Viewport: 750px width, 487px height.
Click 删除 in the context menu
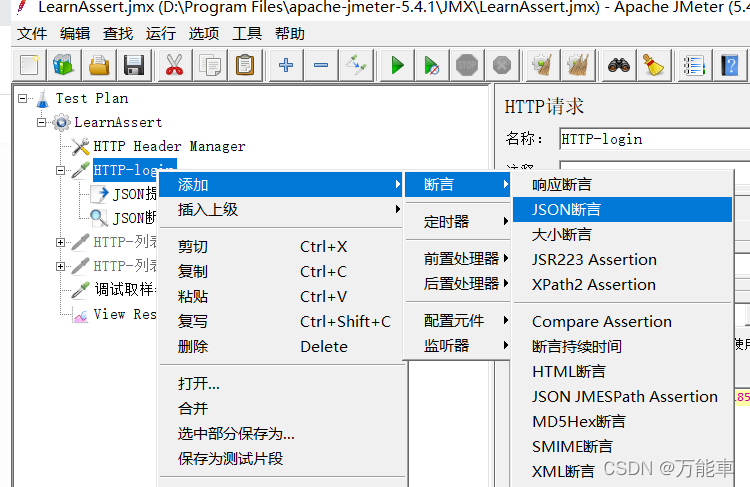281,346
